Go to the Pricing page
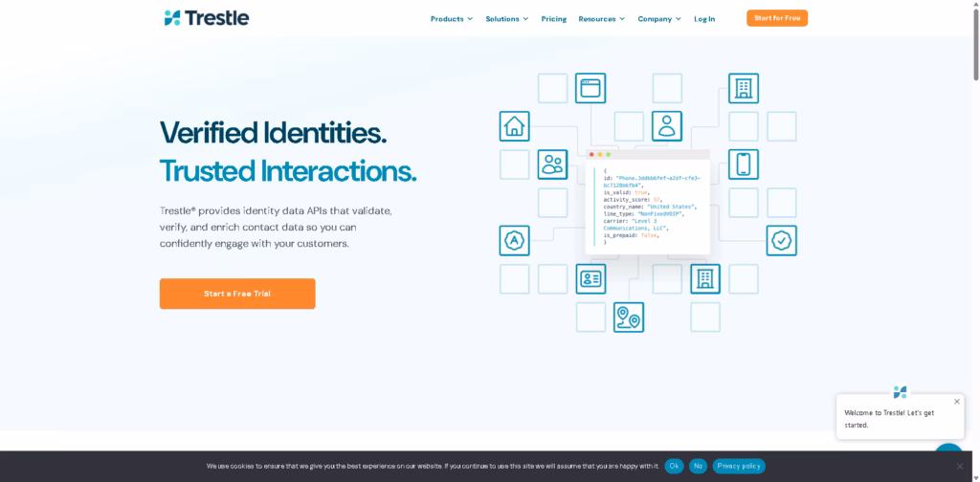This screenshot has height=482, width=980. pos(554,19)
